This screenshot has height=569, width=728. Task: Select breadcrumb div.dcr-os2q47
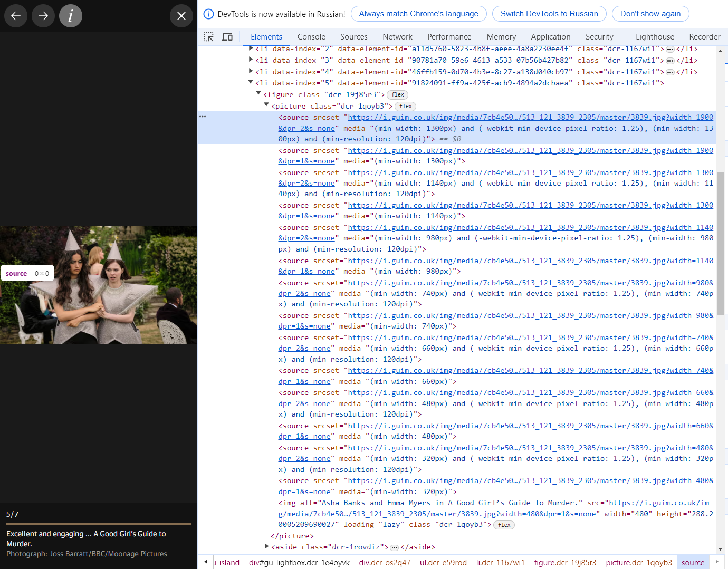385,563
